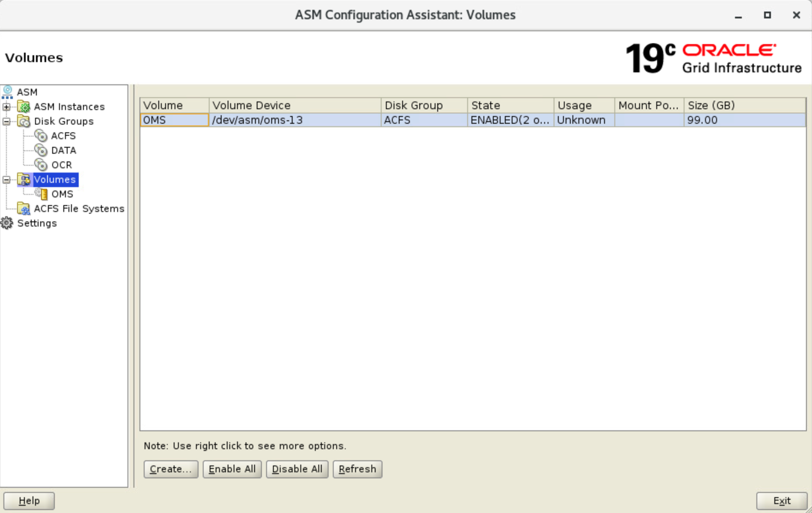Click the DATA disk group icon

click(x=41, y=150)
